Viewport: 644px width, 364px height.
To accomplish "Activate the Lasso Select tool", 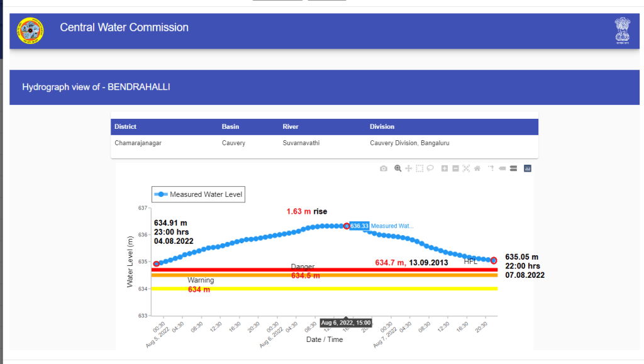I will [430, 168].
